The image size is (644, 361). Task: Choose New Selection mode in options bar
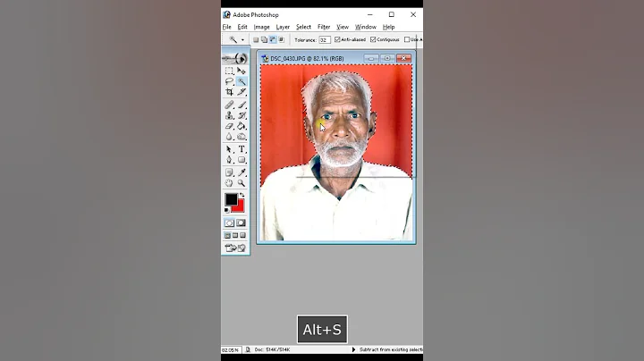click(256, 40)
